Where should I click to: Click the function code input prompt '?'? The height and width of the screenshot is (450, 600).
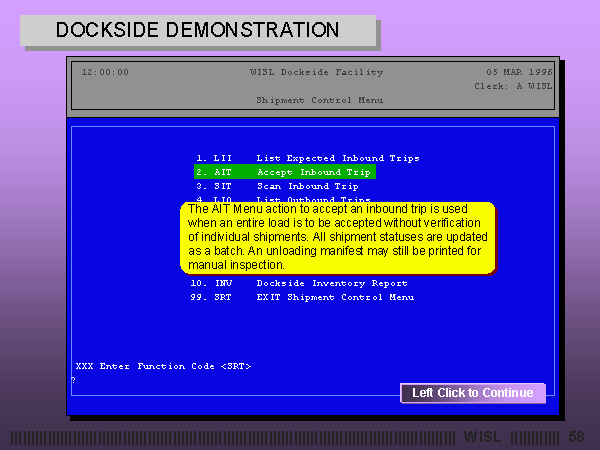pos(73,380)
